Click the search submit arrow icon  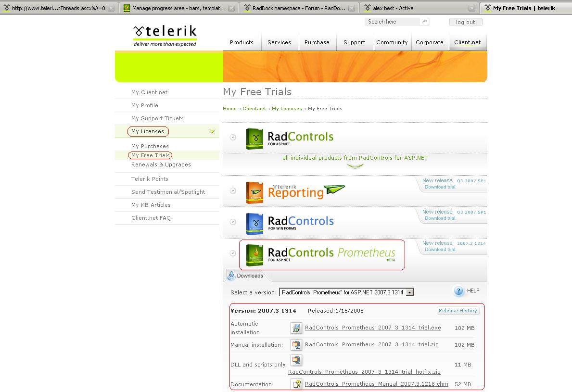coord(425,22)
